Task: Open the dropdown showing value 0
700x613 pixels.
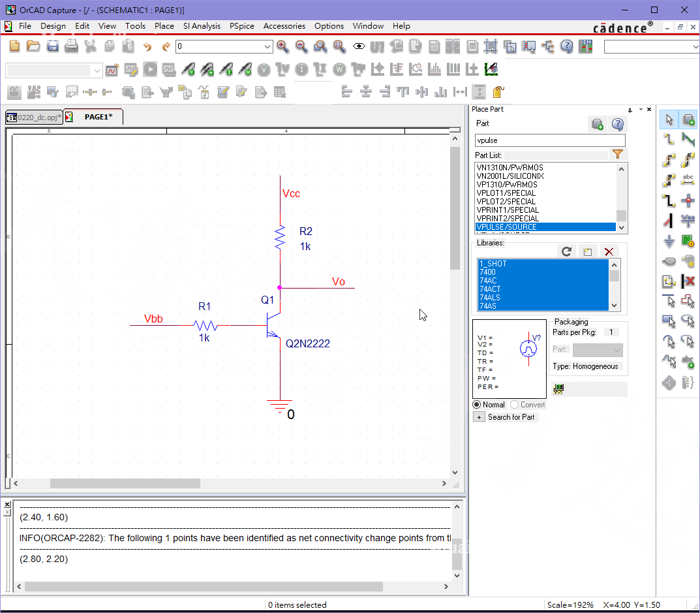Action: coord(267,46)
